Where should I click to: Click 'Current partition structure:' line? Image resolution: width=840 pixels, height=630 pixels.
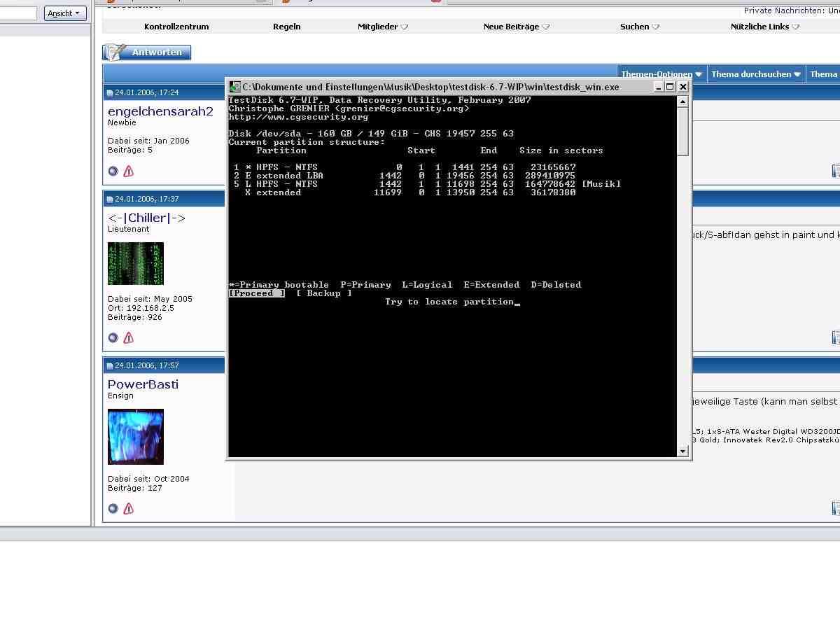click(307, 142)
